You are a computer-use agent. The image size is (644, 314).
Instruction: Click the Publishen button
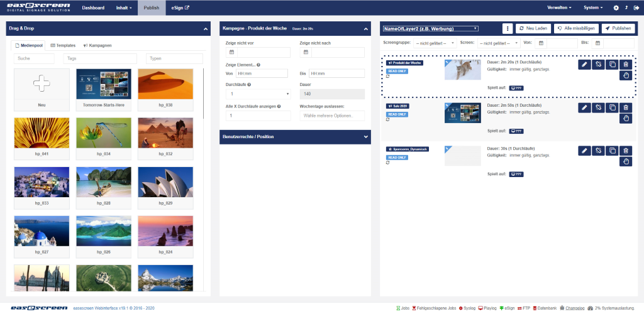617,28
